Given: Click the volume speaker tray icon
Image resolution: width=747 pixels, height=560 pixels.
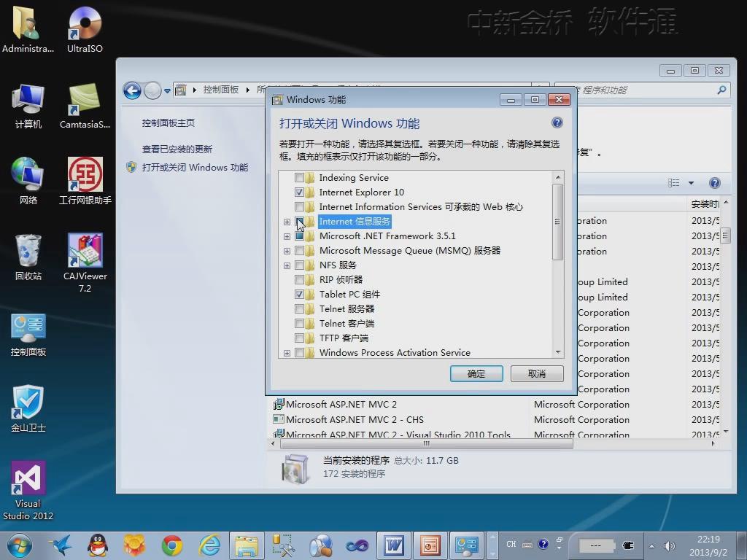Looking at the screenshot, I should pyautogui.click(x=670, y=545).
